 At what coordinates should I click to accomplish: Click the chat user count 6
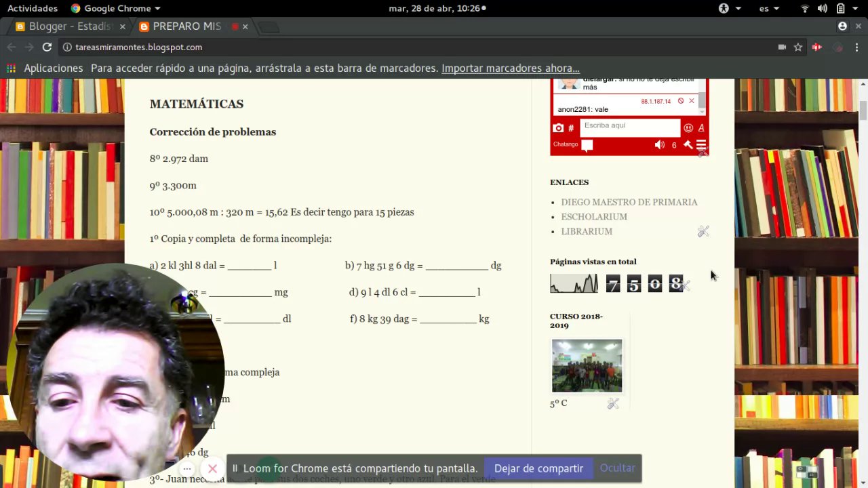(x=674, y=145)
